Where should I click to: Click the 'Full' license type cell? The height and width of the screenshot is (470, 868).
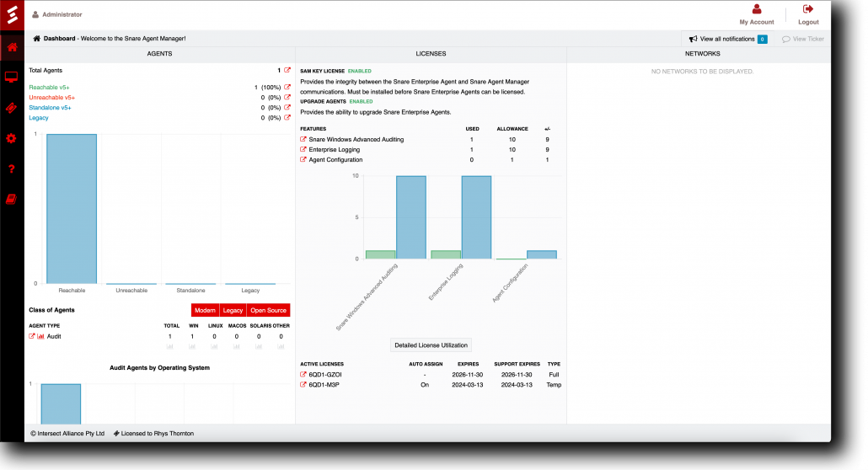[x=554, y=375]
